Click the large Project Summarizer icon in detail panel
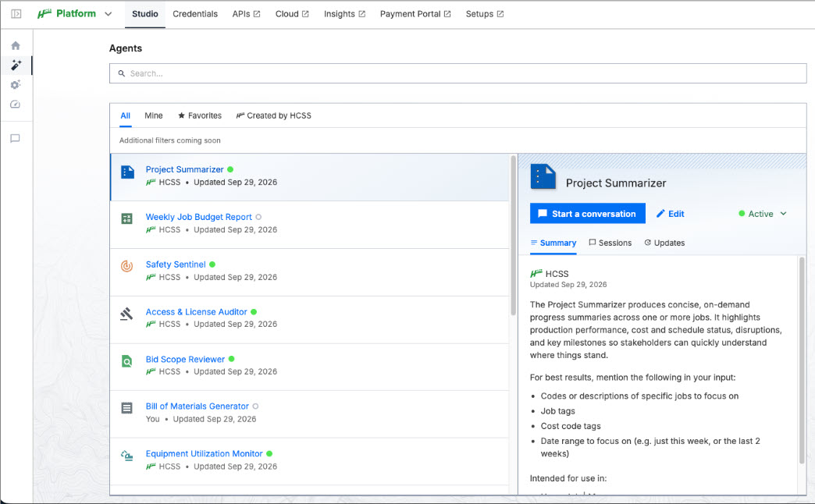The width and height of the screenshot is (815, 504). tap(543, 176)
